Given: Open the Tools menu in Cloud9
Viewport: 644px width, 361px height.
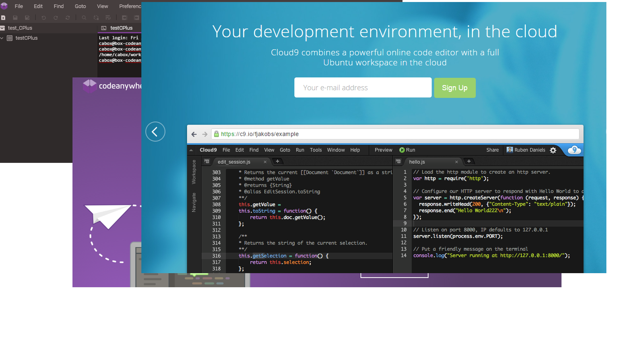Looking at the screenshot, I should click(316, 150).
